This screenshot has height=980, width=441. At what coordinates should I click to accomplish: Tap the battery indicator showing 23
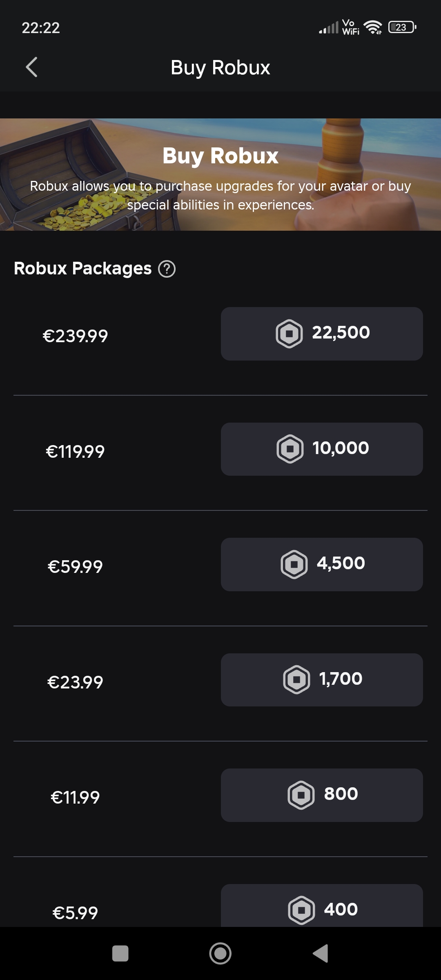pyautogui.click(x=401, y=27)
